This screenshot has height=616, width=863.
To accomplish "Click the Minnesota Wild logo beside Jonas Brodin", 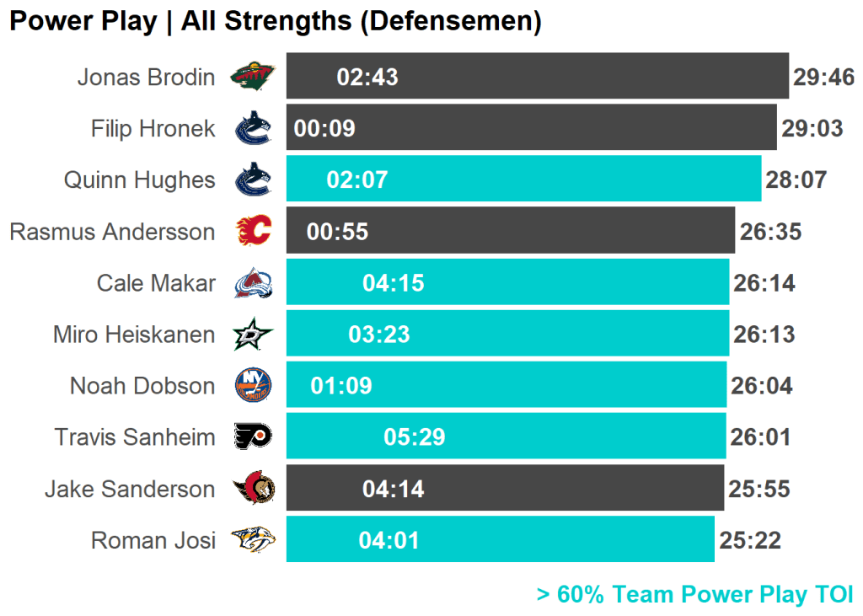I will 253,77.
